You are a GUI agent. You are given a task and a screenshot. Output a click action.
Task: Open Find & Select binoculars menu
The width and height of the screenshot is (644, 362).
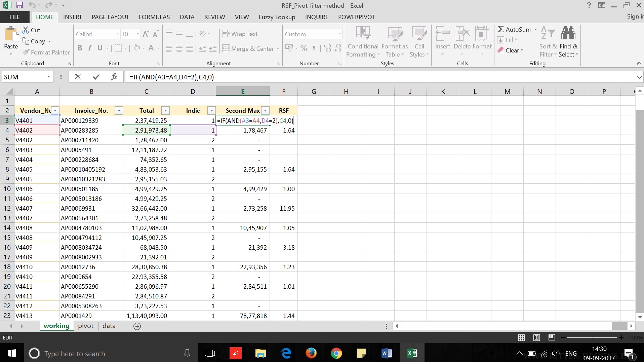[568, 42]
